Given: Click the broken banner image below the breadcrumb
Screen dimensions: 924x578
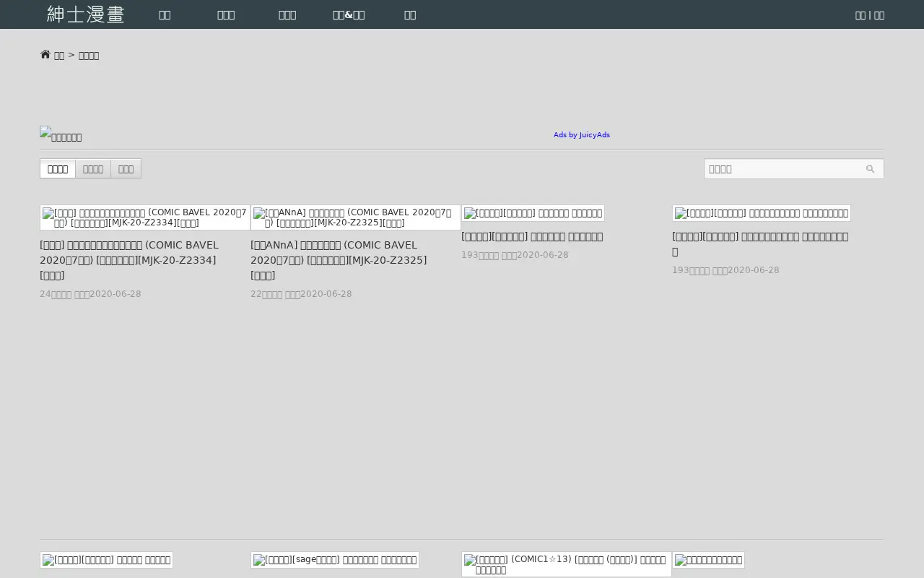Looking at the screenshot, I should point(61,134).
